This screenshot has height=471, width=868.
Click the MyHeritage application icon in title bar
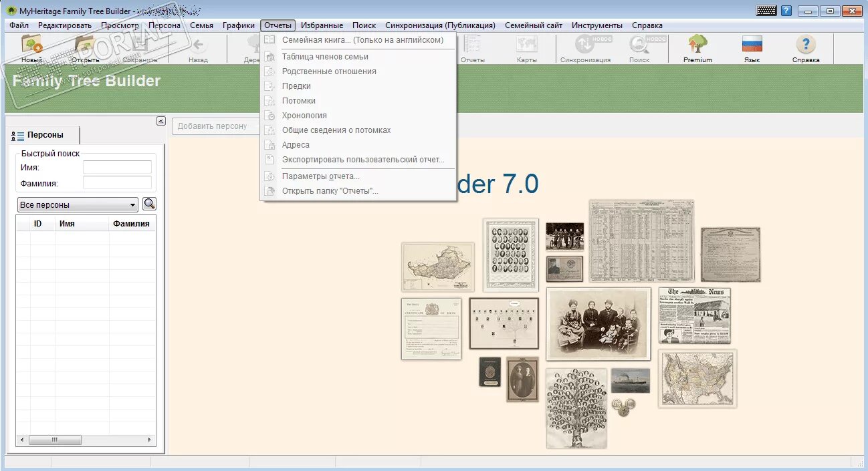[11, 11]
